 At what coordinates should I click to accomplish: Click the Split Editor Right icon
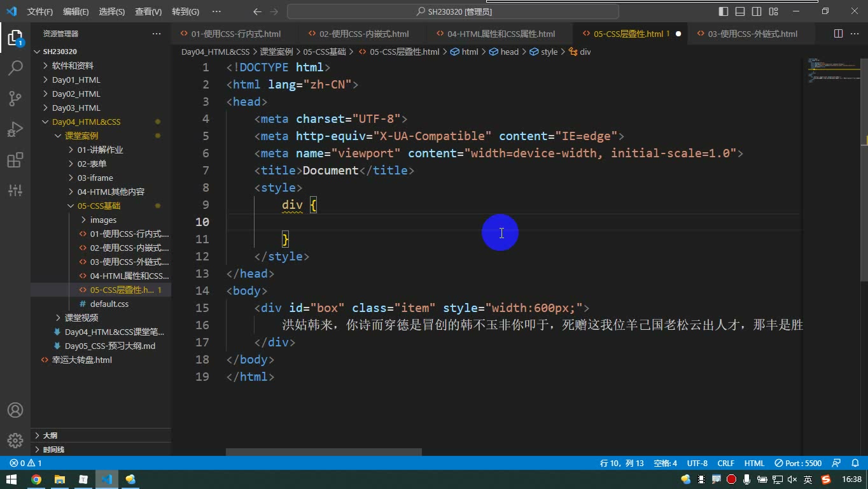[839, 34]
